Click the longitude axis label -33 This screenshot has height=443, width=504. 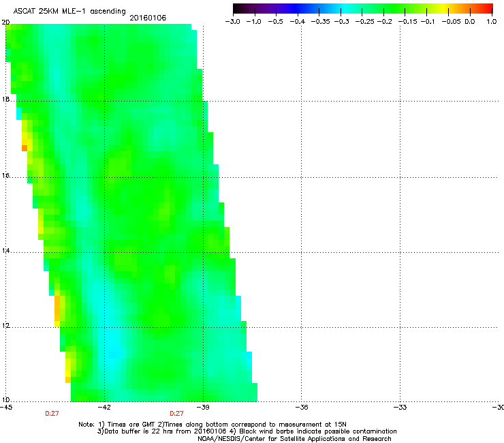click(x=400, y=408)
